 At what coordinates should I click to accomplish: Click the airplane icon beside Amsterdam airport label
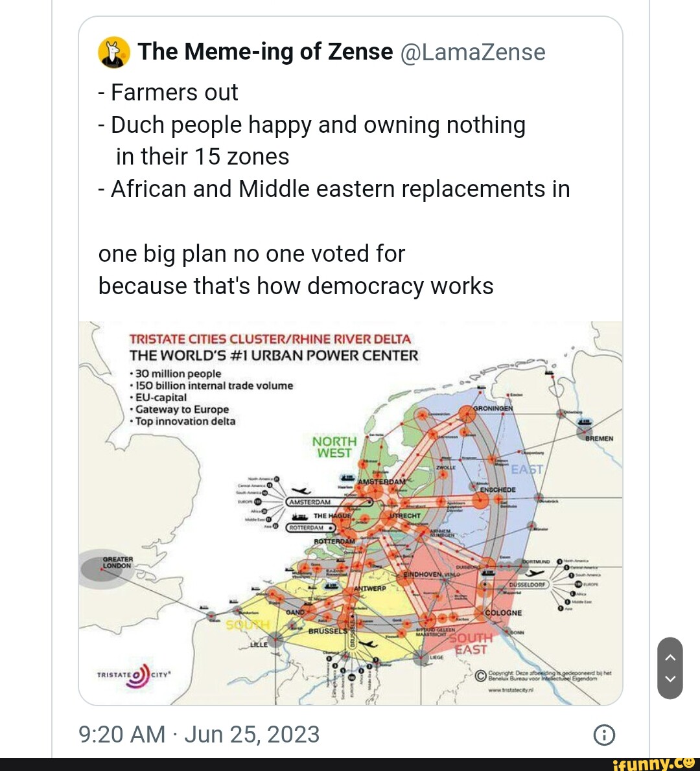[301, 490]
